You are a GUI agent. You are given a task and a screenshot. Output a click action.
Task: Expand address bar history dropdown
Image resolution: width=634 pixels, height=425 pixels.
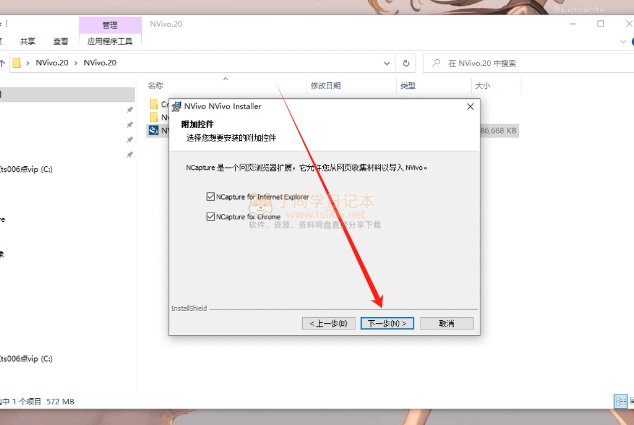click(x=387, y=63)
